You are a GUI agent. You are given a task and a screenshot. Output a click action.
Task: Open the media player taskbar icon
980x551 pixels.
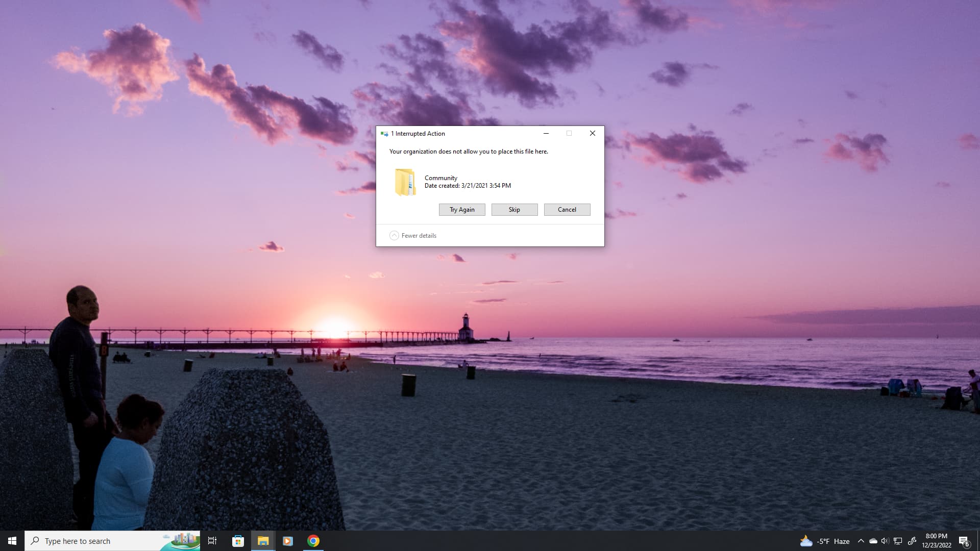coord(288,541)
